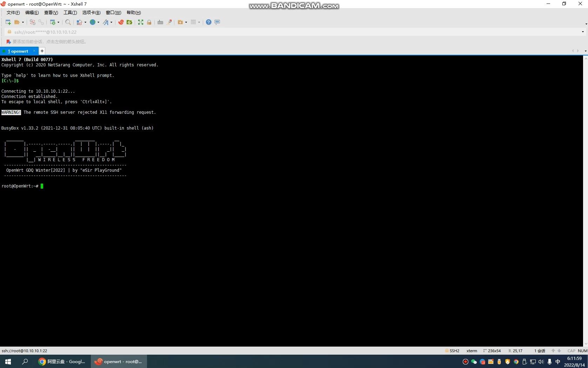Click the tab scroll right arrow
This screenshot has height=368, width=588.
click(578, 51)
